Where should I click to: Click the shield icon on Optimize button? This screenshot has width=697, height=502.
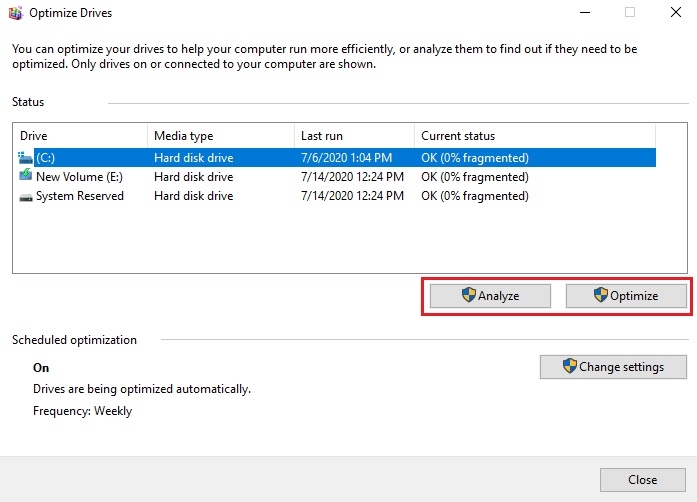click(601, 294)
